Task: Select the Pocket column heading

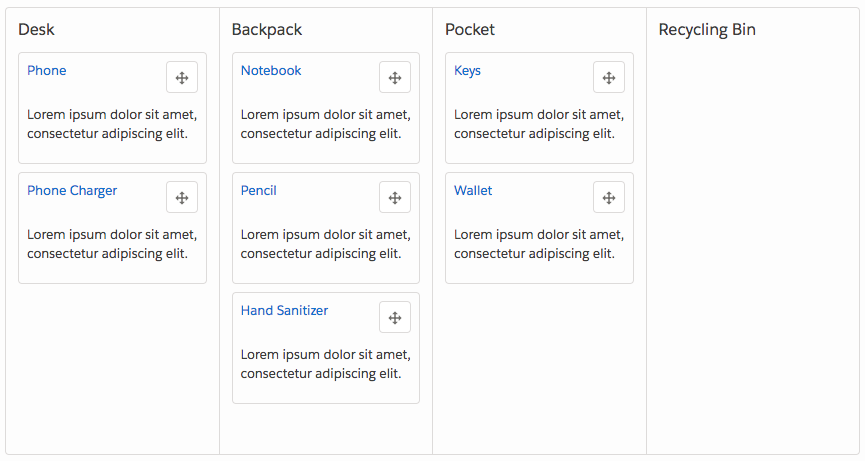Action: [x=470, y=29]
